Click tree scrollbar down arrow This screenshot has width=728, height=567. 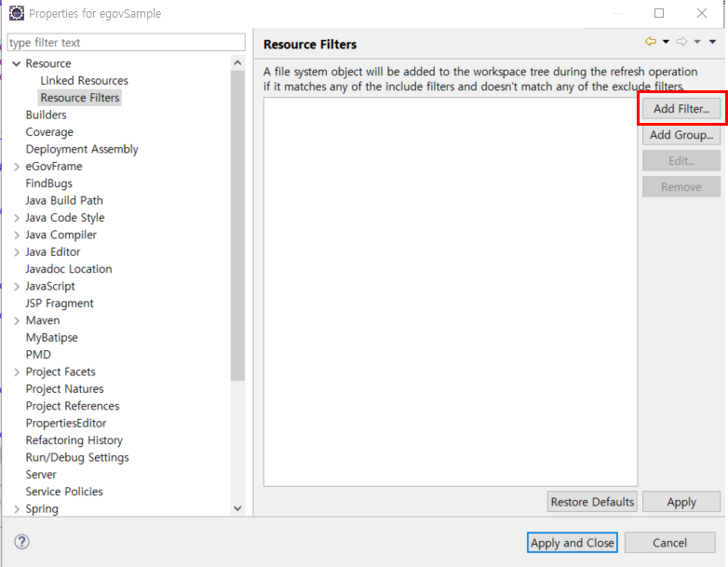pos(237,508)
